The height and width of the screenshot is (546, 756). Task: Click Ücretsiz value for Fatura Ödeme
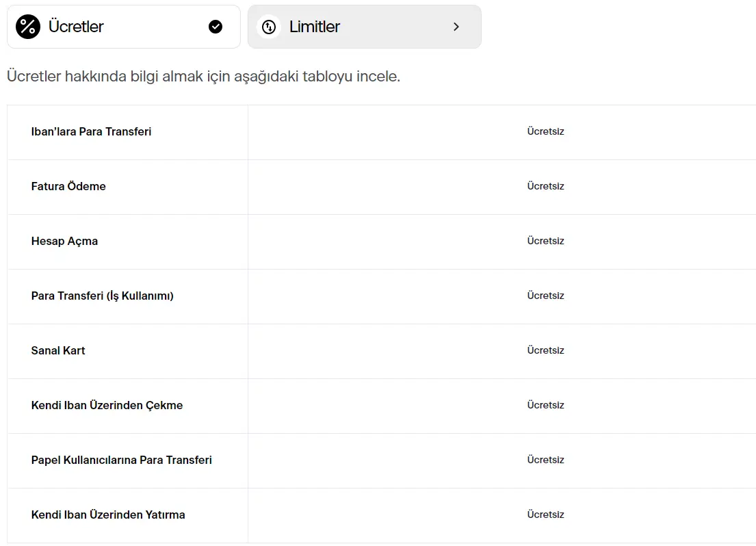545,186
